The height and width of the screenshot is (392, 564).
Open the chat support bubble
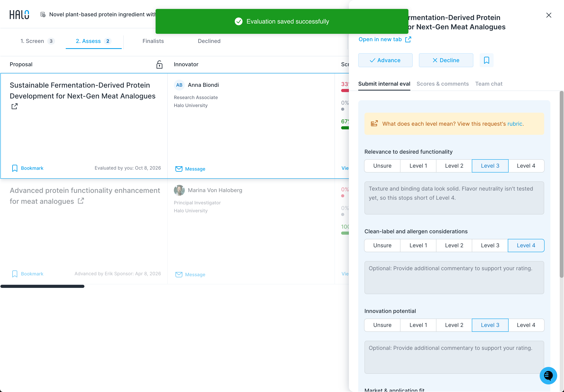pos(548,375)
